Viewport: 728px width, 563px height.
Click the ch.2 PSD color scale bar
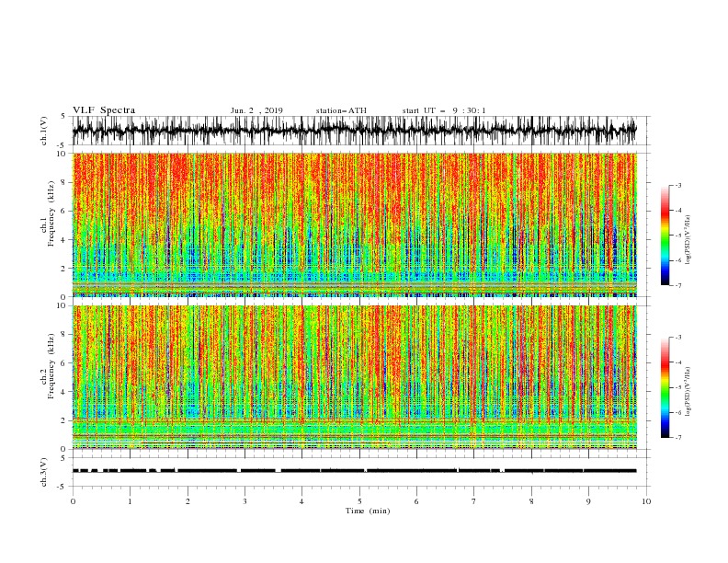point(665,387)
